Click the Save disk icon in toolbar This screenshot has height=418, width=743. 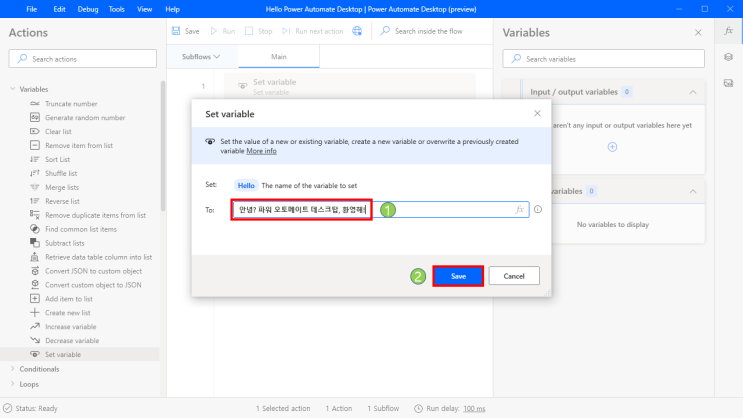176,31
